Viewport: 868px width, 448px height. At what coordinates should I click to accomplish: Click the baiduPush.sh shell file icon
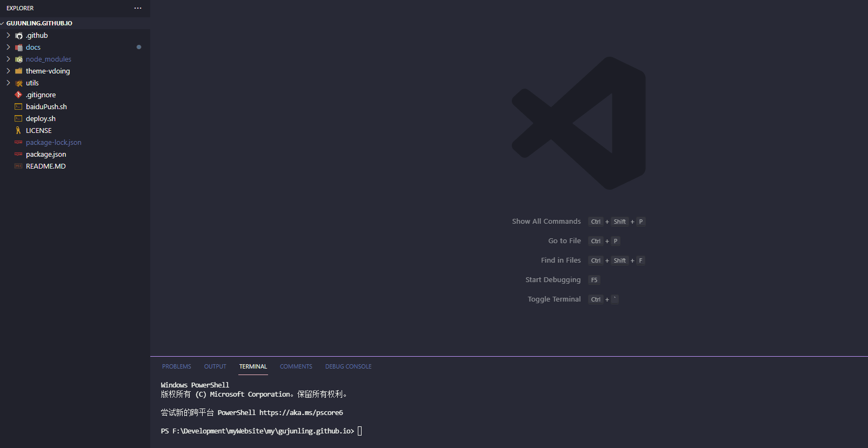coord(18,106)
